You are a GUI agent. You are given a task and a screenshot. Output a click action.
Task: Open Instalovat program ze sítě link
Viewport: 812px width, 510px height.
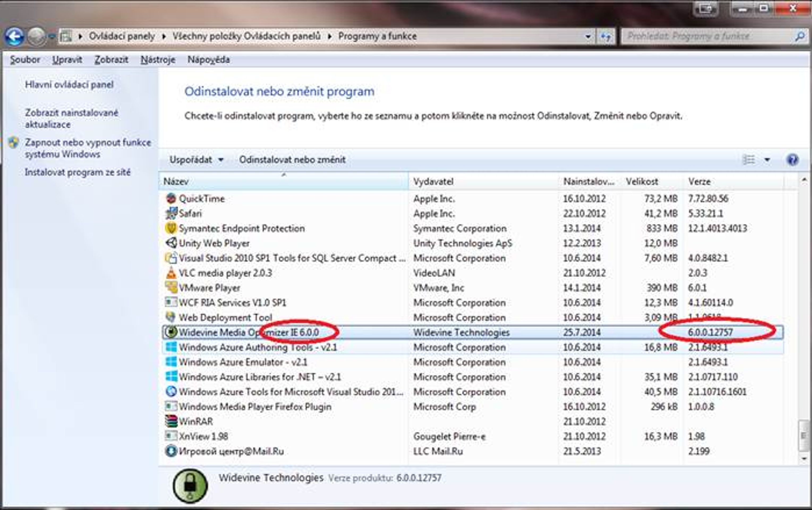tap(78, 172)
